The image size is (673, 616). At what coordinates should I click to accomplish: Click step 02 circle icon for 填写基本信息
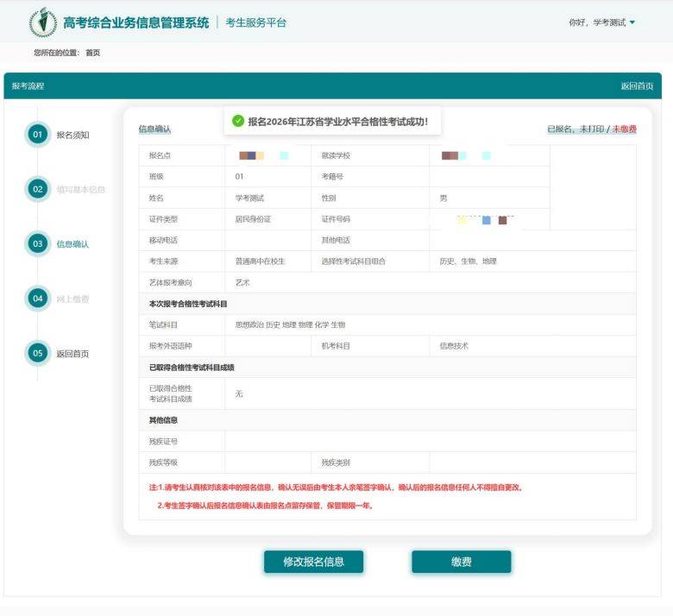click(37, 189)
